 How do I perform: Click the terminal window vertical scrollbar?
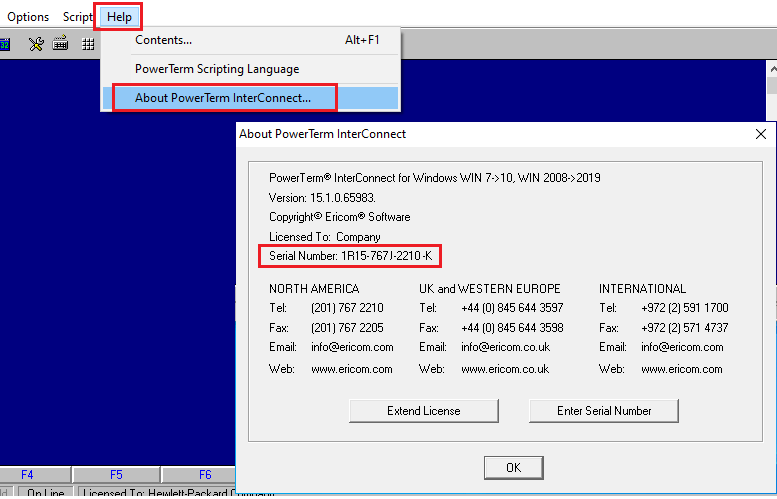772,91
